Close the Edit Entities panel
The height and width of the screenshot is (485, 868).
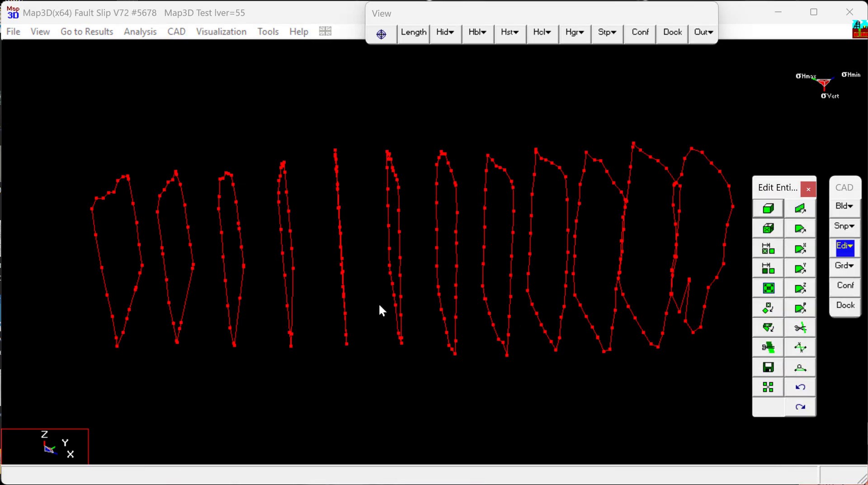(x=808, y=189)
